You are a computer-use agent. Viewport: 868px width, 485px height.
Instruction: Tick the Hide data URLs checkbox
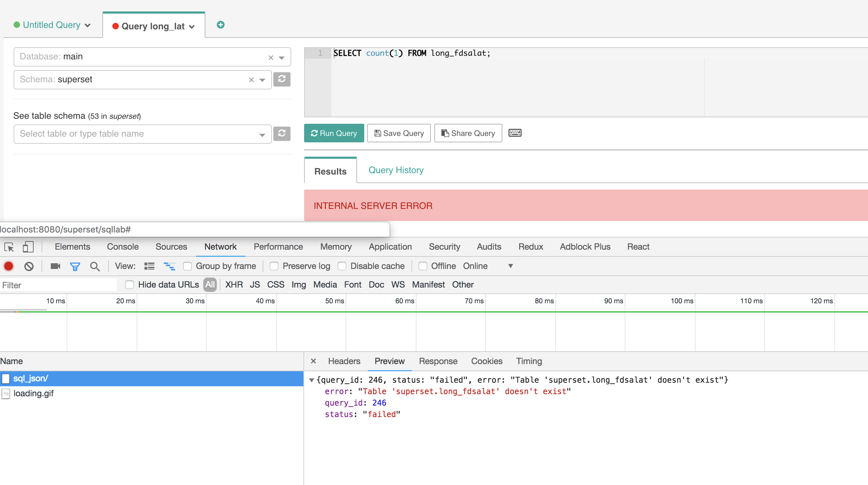(130, 285)
